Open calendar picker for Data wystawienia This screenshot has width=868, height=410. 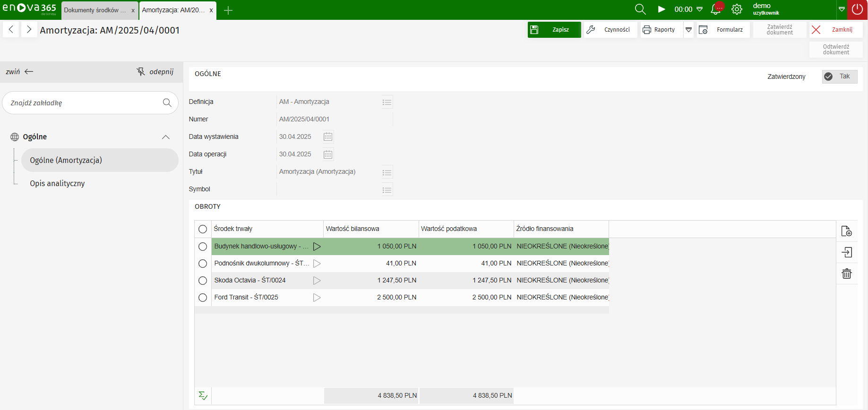click(328, 137)
